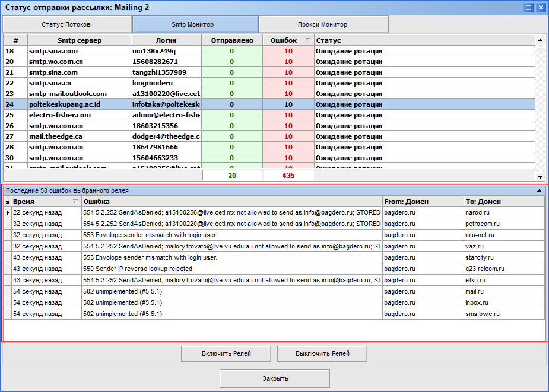Sort by Smtp сервер column header
Viewport: 549px width, 392px height.
(x=80, y=40)
